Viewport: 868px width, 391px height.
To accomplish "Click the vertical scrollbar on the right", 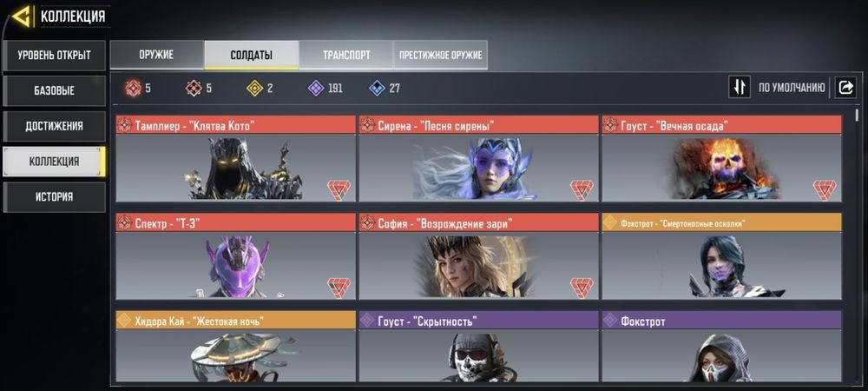I will tap(857, 115).
